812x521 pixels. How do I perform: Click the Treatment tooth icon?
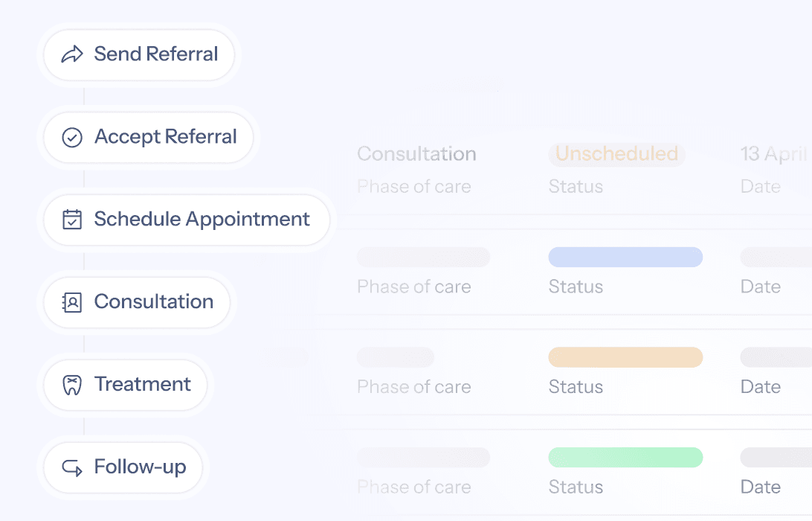(72, 385)
